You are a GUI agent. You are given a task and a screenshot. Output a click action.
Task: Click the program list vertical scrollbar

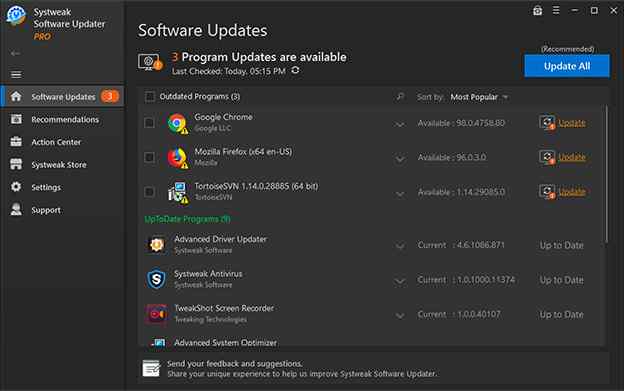pyautogui.click(x=606, y=174)
